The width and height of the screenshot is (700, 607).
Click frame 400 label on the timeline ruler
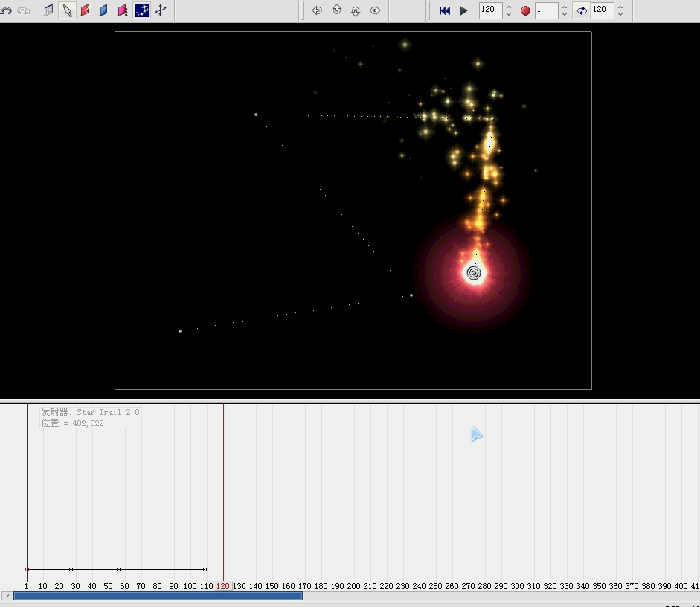(x=681, y=586)
